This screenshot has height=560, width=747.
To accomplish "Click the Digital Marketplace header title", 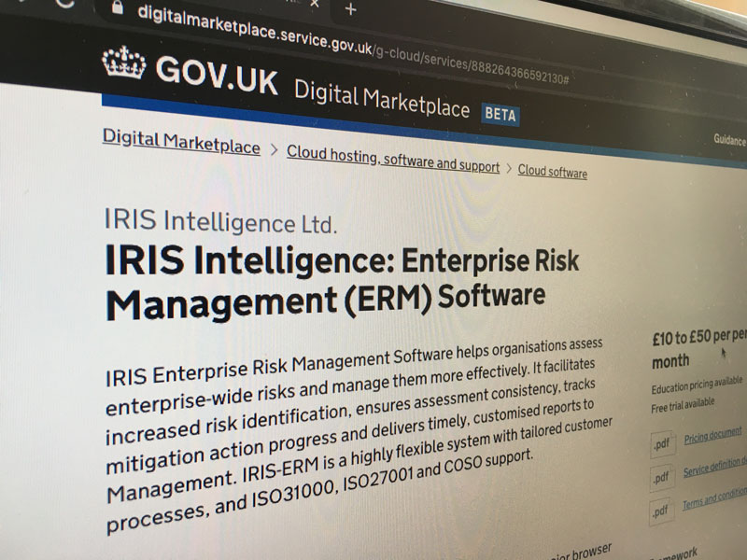I will [382, 101].
